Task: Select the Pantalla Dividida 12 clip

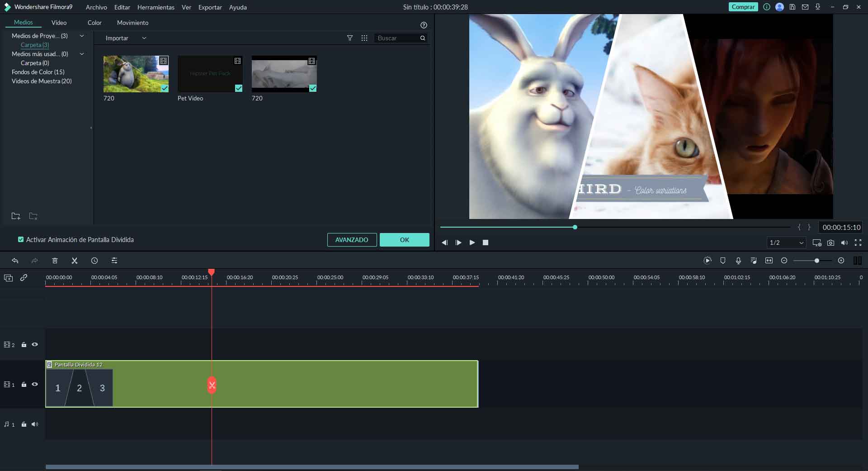Action: (262, 384)
